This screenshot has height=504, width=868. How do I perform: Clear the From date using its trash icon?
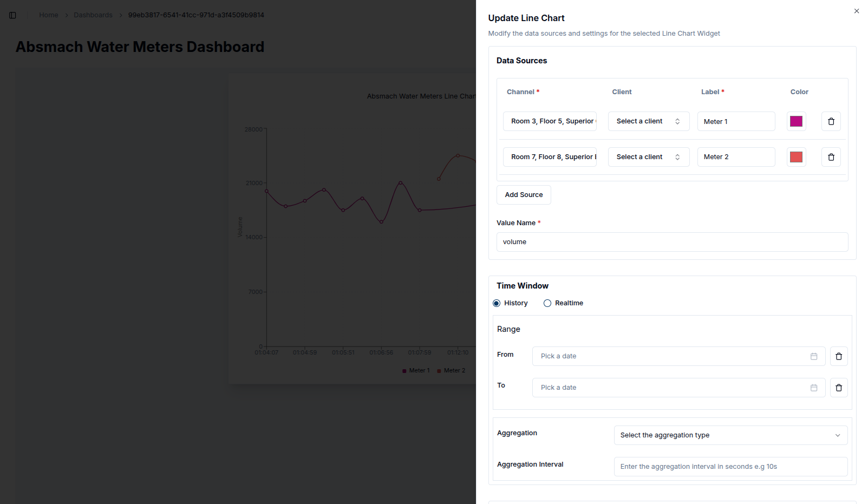(838, 356)
